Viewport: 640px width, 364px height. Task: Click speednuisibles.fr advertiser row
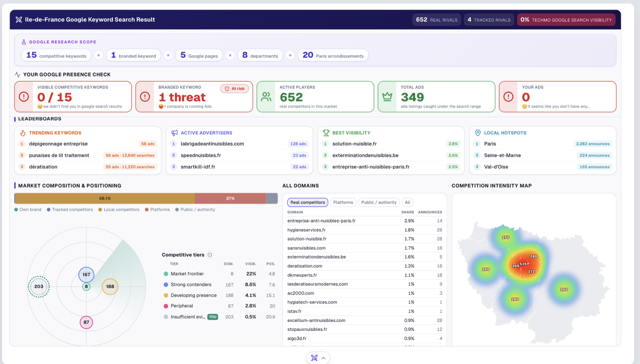(x=239, y=155)
